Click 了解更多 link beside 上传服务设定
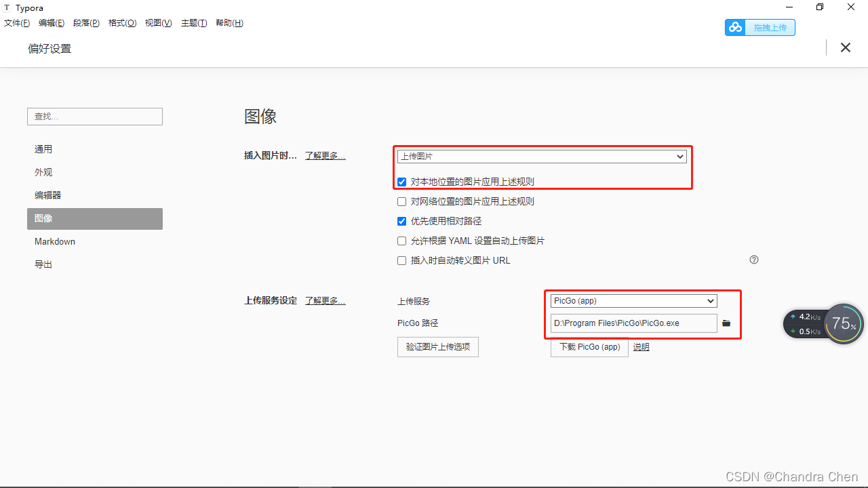The image size is (868, 488). click(325, 301)
